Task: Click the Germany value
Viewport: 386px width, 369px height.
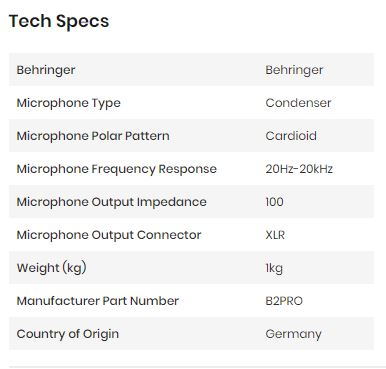Action: [293, 334]
